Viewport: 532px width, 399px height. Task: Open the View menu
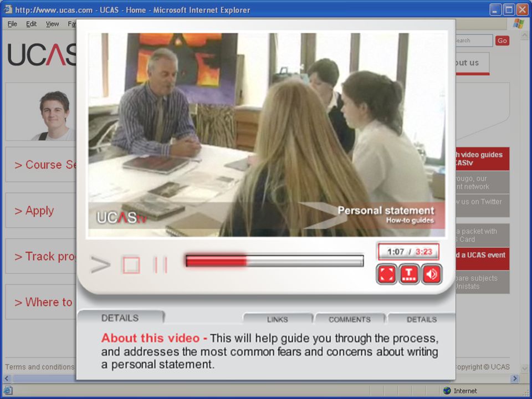point(52,24)
